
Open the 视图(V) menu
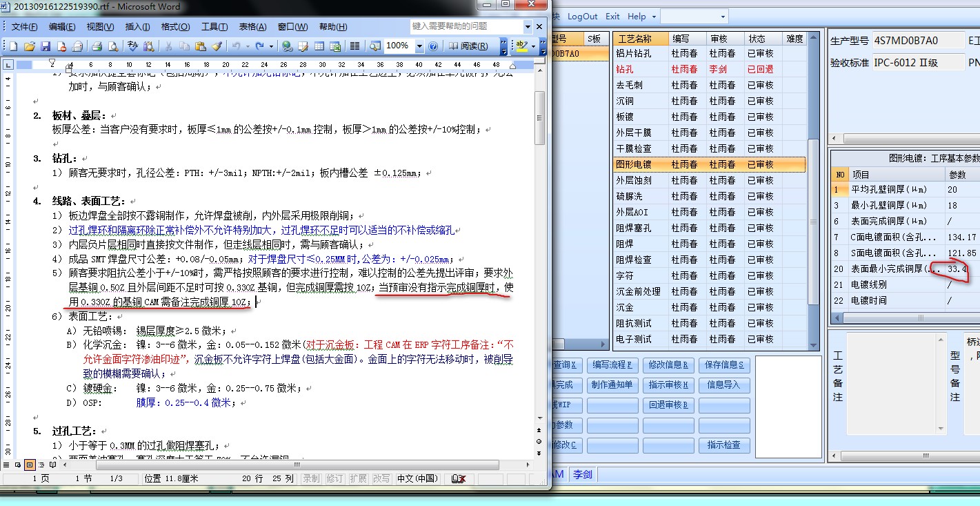pos(100,27)
